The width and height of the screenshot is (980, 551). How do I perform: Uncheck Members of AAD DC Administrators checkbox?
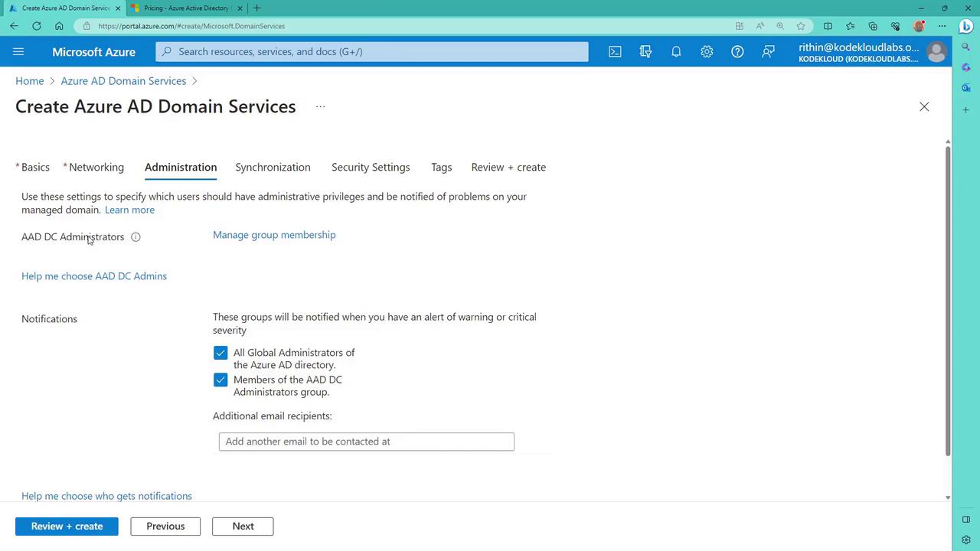[x=220, y=380]
